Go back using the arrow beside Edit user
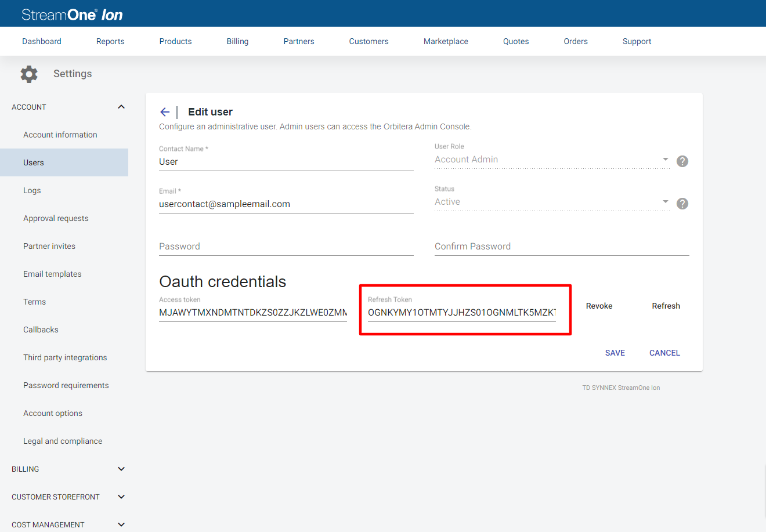Screen dimensions: 766x532 tap(165, 112)
